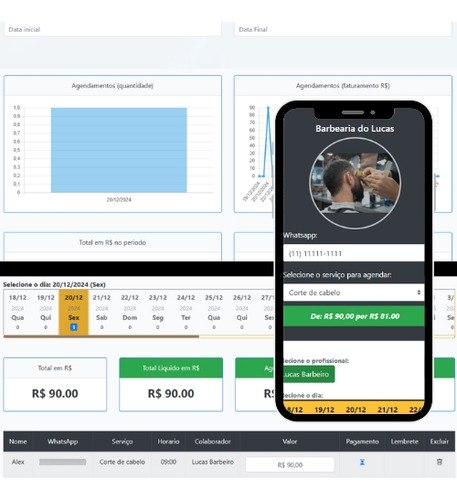Image resolution: width=457 pixels, height=500 pixels.
Task: Choose highlighted 20/12 Sex day
Action: tap(74, 312)
